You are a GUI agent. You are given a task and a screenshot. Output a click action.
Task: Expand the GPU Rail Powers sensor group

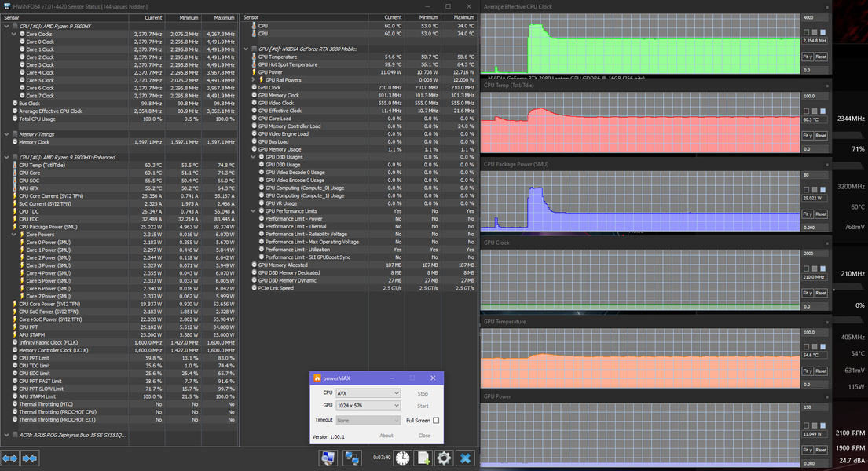254,80
